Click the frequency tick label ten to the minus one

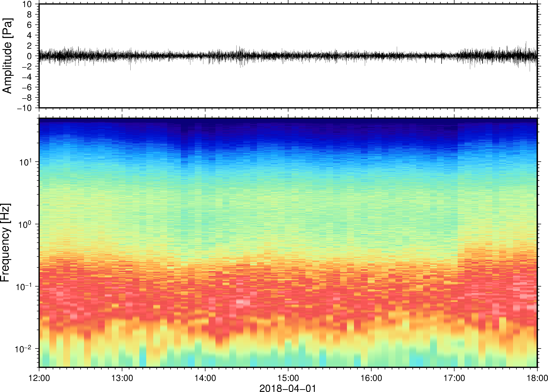point(24,287)
